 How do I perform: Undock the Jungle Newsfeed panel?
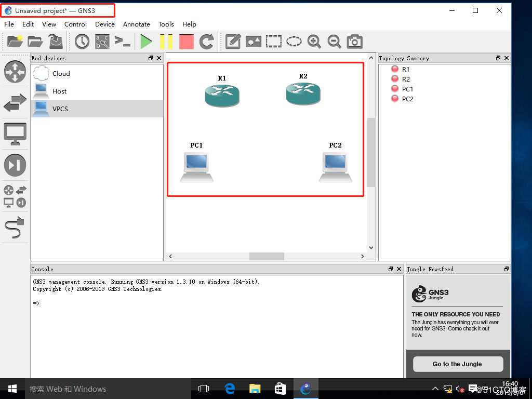[507, 269]
